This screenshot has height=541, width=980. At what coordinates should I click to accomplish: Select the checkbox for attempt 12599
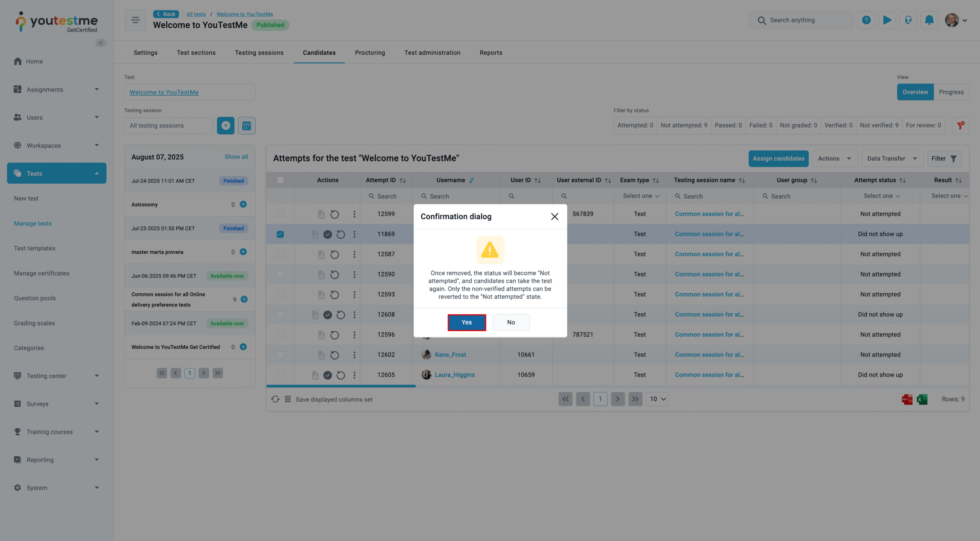click(x=280, y=214)
